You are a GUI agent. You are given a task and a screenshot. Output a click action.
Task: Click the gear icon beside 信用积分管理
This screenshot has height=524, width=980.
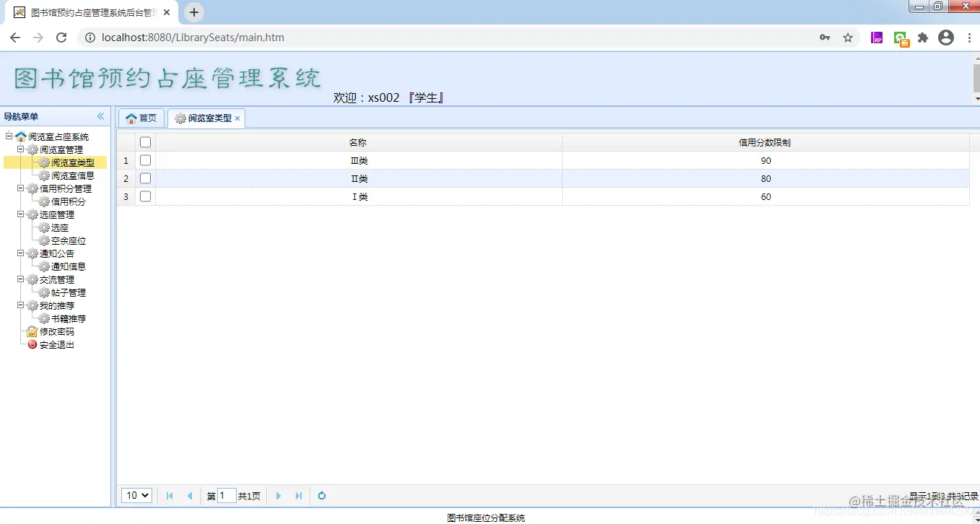pyautogui.click(x=32, y=188)
